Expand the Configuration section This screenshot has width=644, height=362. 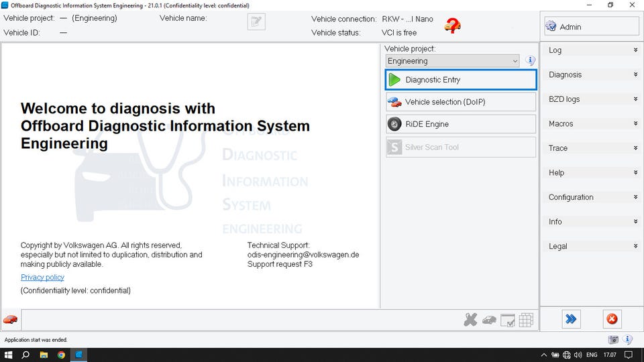pos(592,197)
